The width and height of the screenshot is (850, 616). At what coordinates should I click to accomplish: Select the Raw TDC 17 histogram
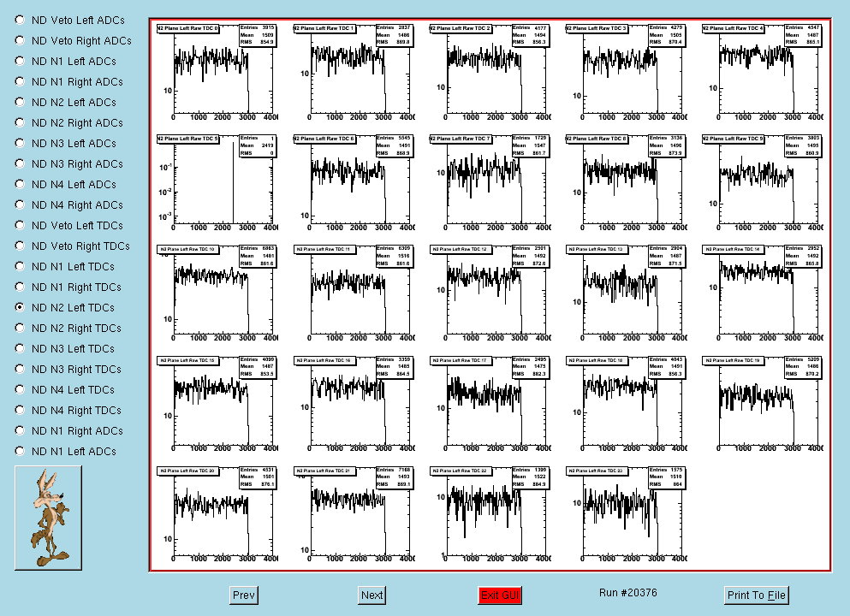490,404
